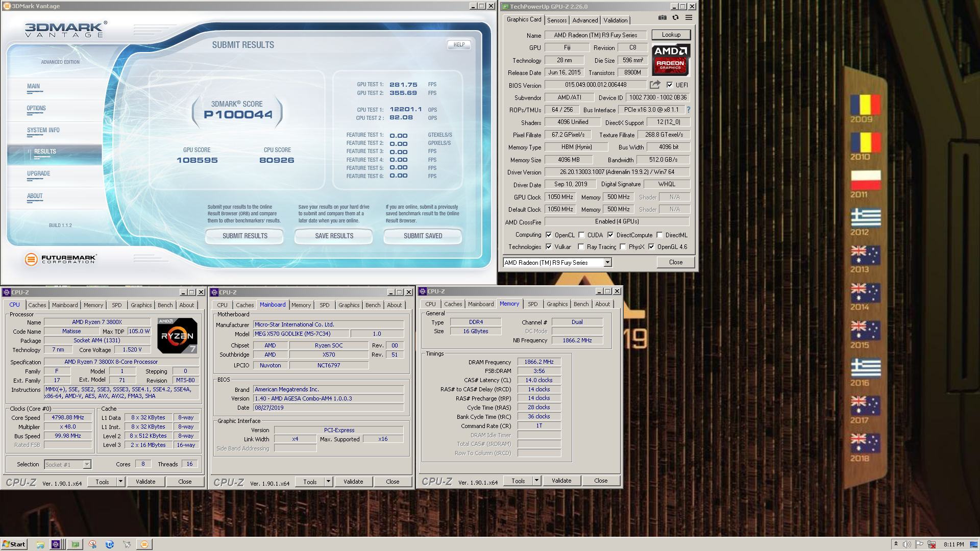This screenshot has width=980, height=551.
Task: Open SYSTEM INFO in 3DMark sidebar
Action: [43, 131]
